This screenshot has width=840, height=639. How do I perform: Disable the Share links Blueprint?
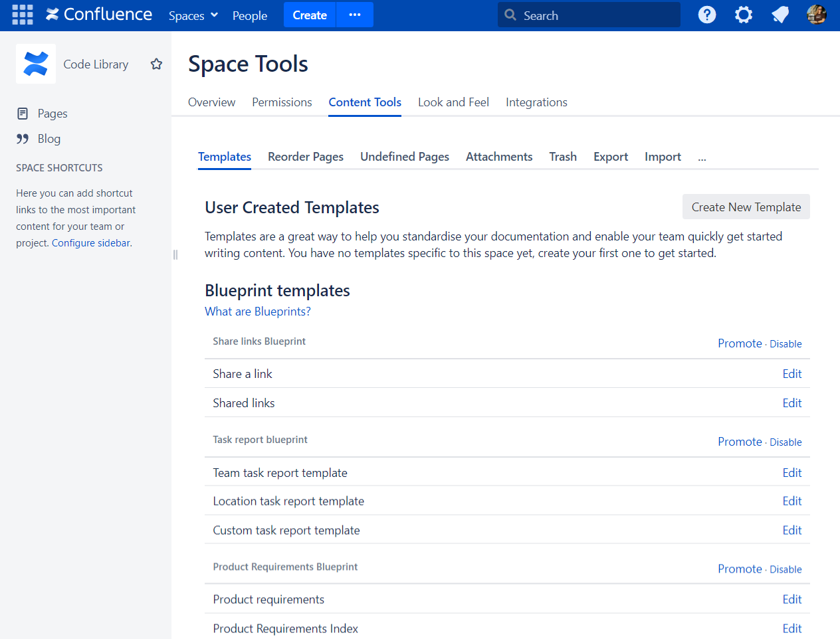(x=786, y=344)
